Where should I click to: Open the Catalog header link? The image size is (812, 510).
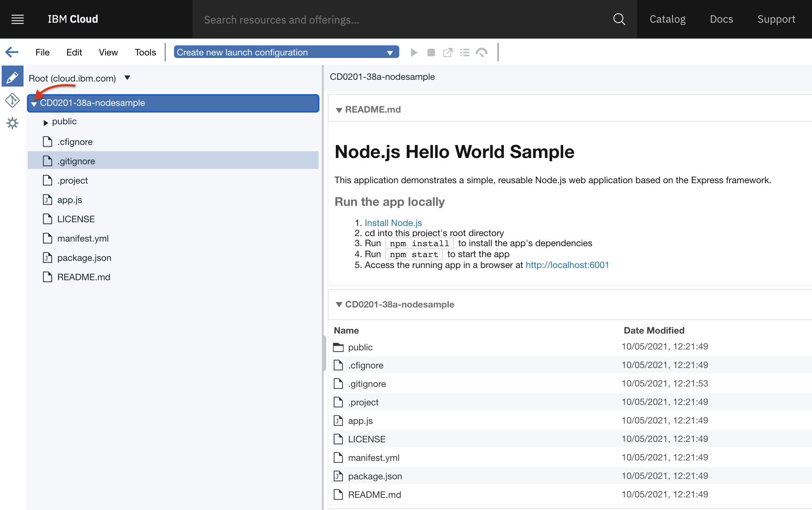click(667, 19)
